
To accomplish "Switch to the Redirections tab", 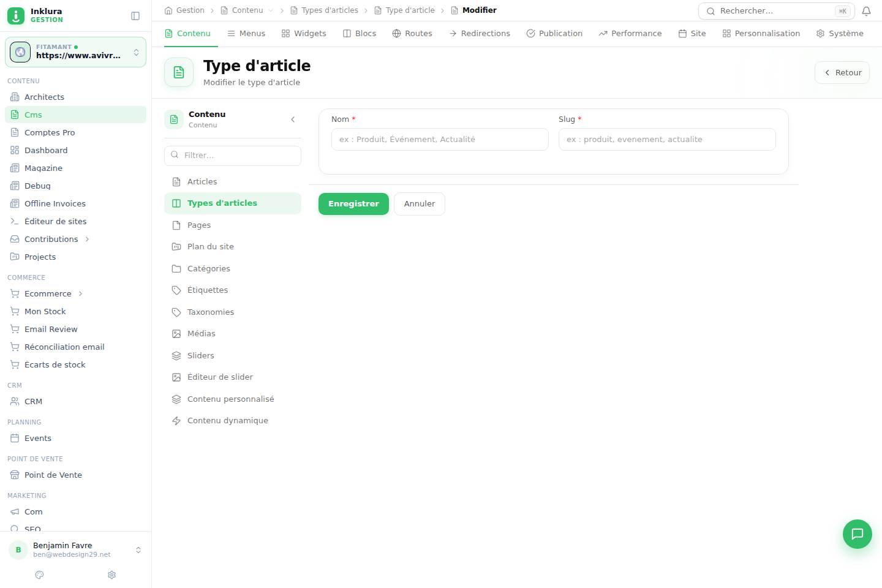I will pyautogui.click(x=480, y=34).
